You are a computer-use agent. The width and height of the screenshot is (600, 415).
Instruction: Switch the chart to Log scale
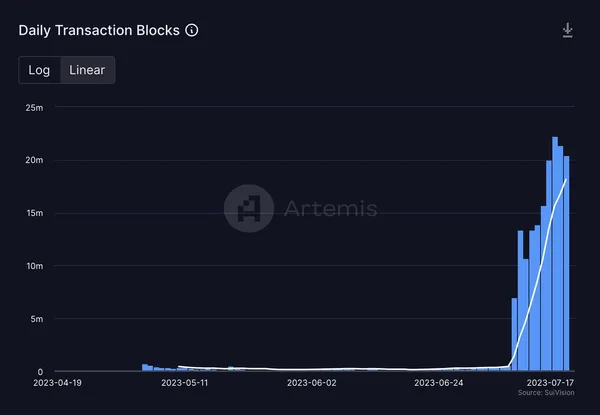39,70
